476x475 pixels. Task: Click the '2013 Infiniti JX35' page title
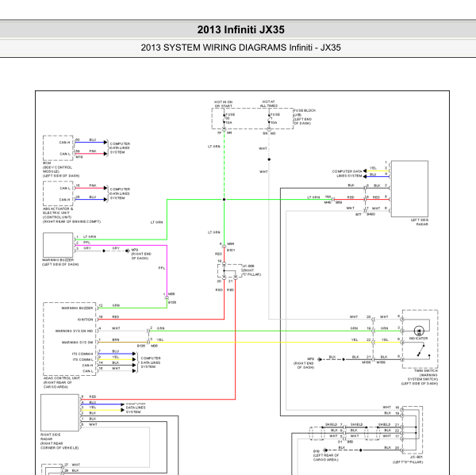click(x=240, y=30)
